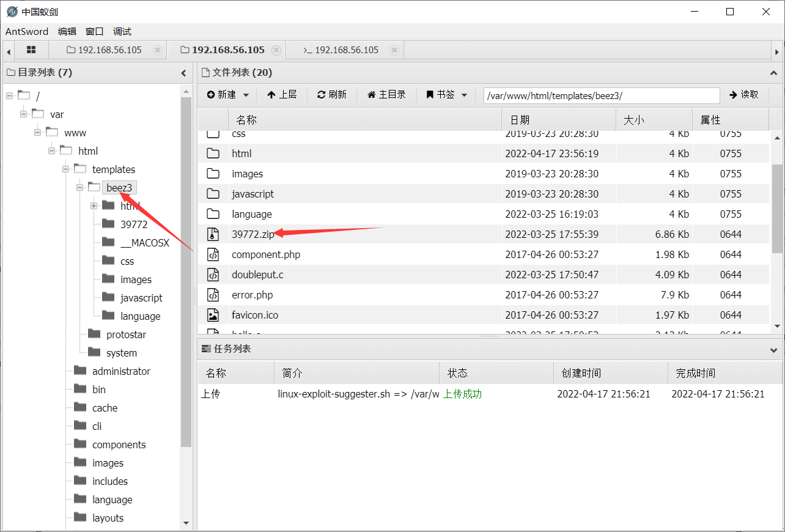The height and width of the screenshot is (532, 785).
Task: Click the javascript folder icon in file list
Action: (213, 194)
